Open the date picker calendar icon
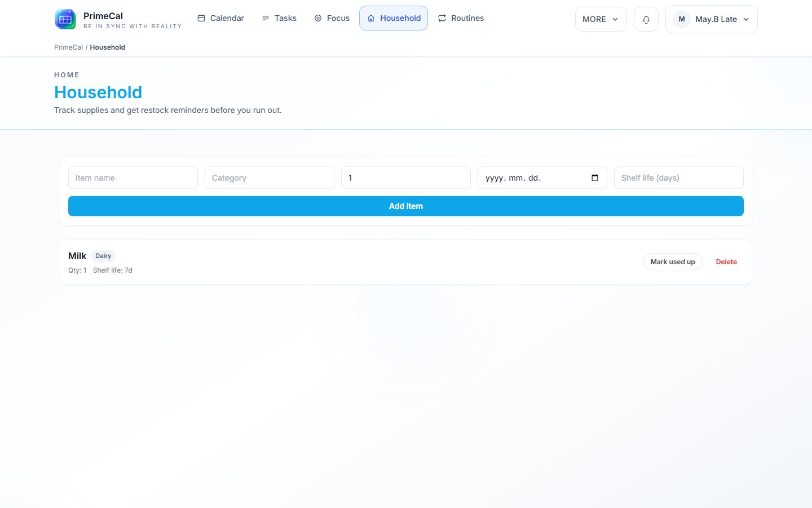812x508 pixels. point(595,178)
